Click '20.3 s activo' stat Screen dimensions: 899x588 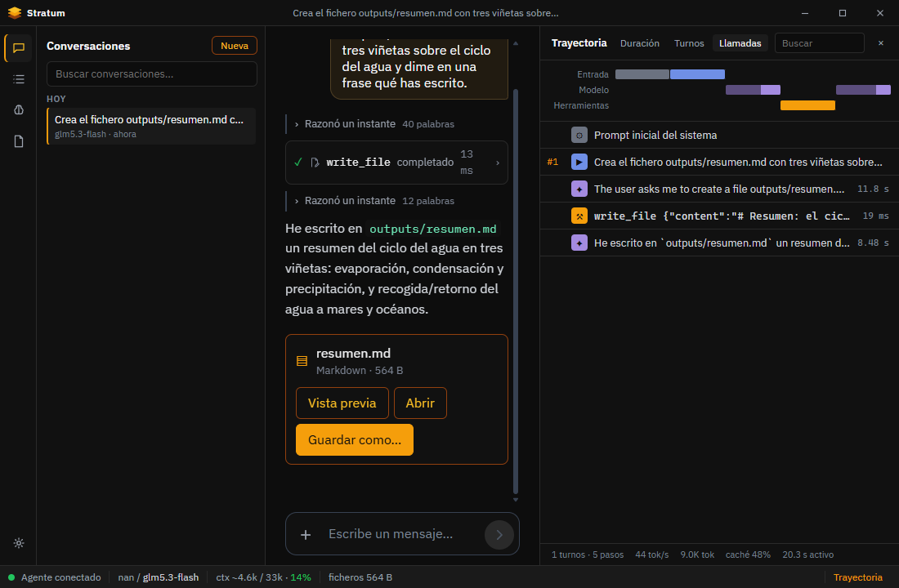point(807,555)
